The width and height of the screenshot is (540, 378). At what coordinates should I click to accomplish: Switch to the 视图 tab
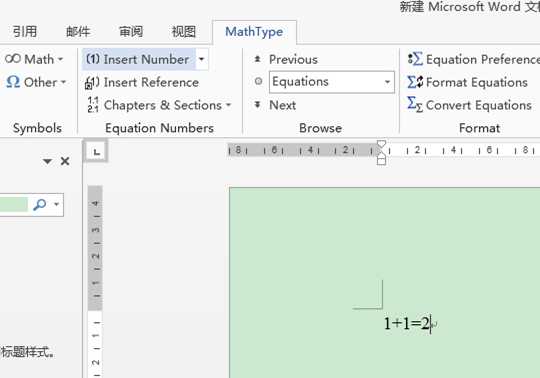pyautogui.click(x=184, y=32)
